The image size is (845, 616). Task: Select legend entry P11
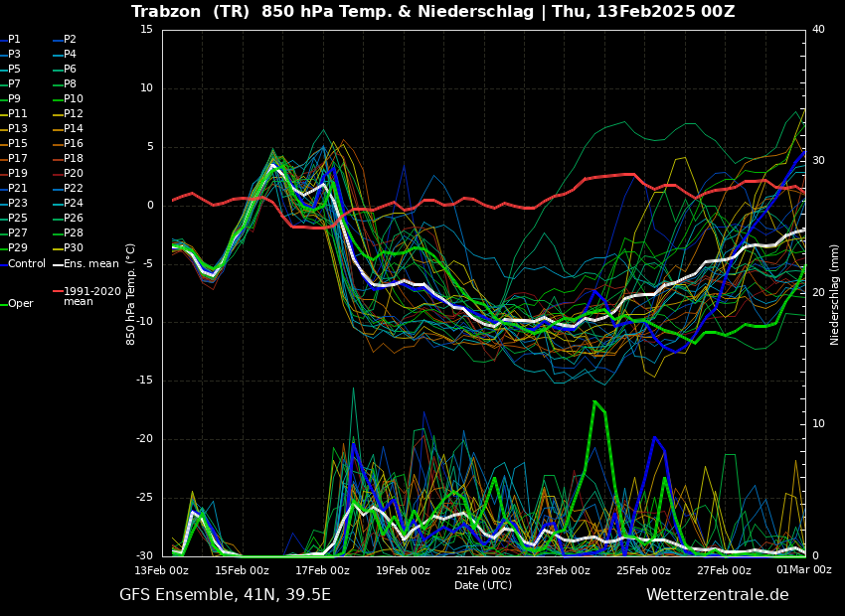(x=17, y=113)
